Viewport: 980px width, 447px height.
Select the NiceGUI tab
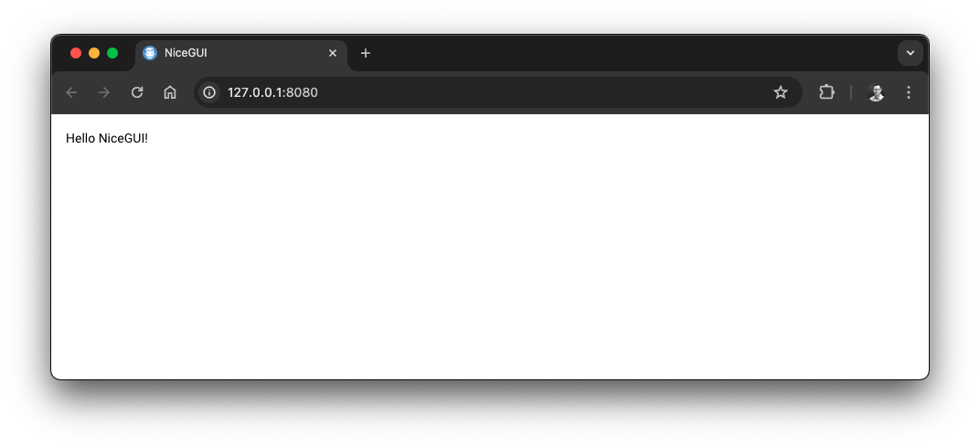tap(241, 54)
